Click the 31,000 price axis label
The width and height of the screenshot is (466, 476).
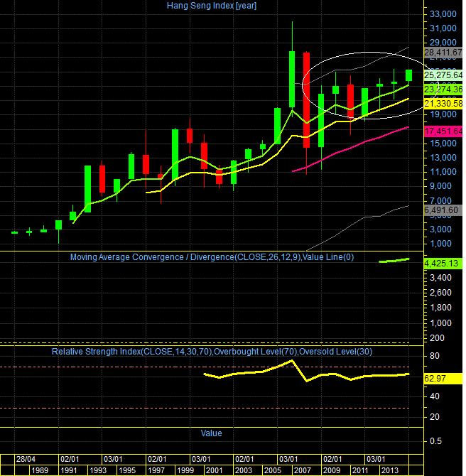click(443, 28)
